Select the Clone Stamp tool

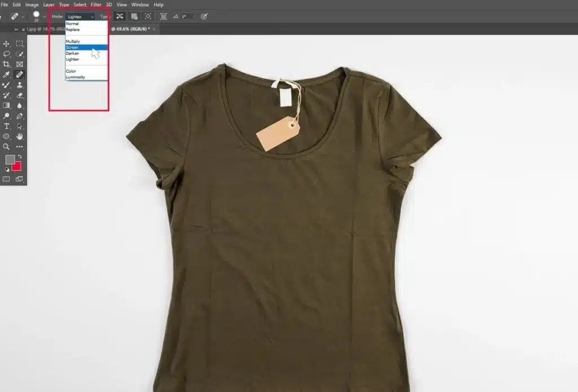(x=20, y=85)
